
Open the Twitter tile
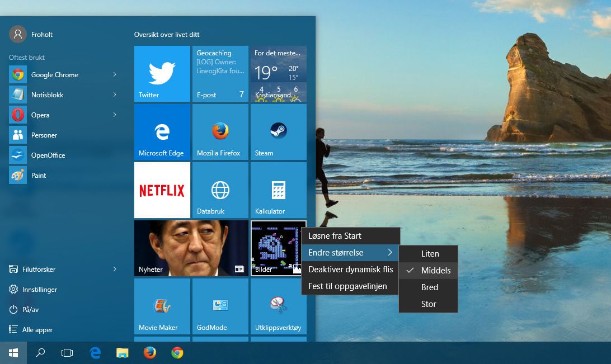[162, 74]
